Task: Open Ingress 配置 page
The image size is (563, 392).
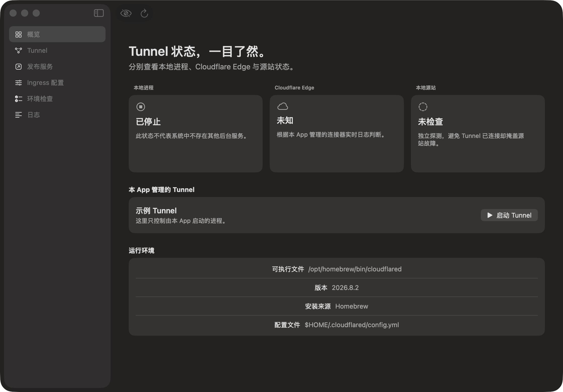Action: click(x=57, y=82)
